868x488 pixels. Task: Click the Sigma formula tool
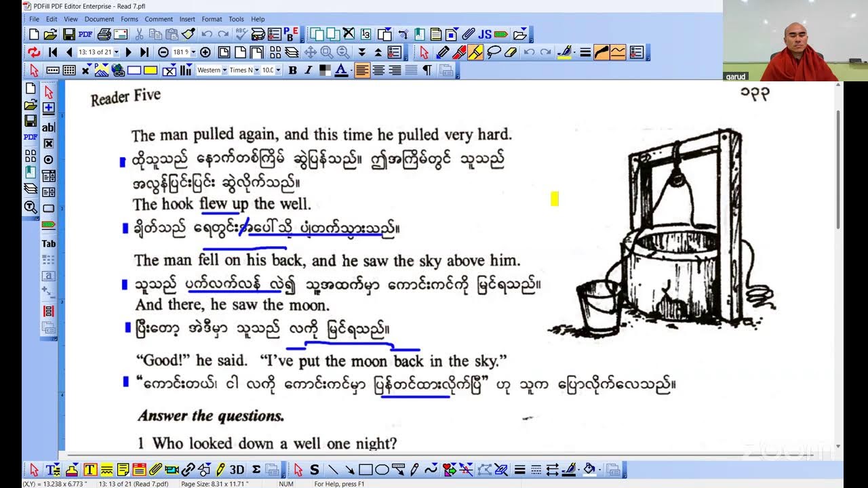256,470
